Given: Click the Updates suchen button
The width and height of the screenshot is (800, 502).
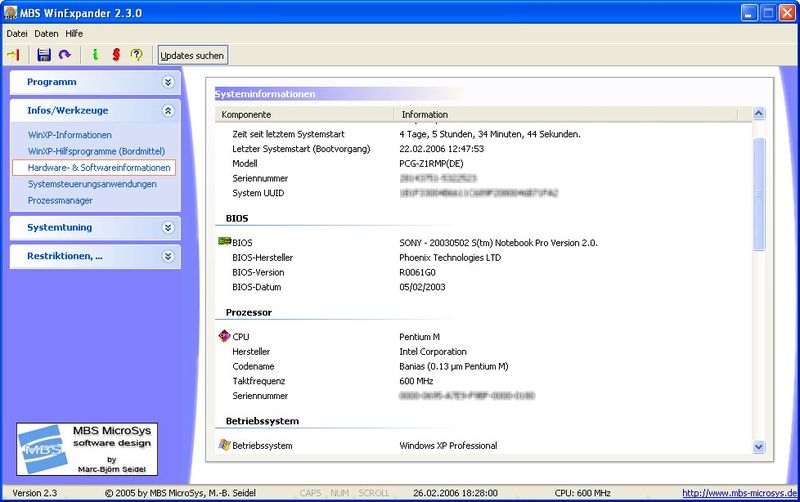Looking at the screenshot, I should [193, 55].
